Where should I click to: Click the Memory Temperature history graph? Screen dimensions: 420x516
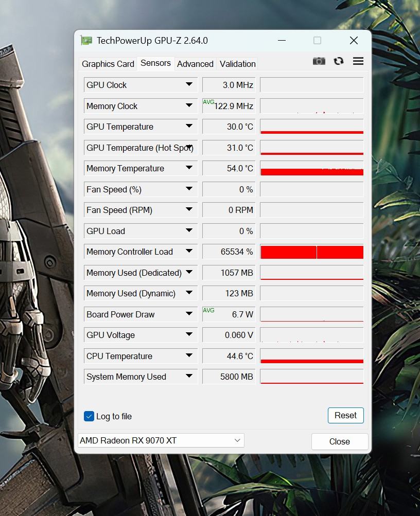point(312,168)
